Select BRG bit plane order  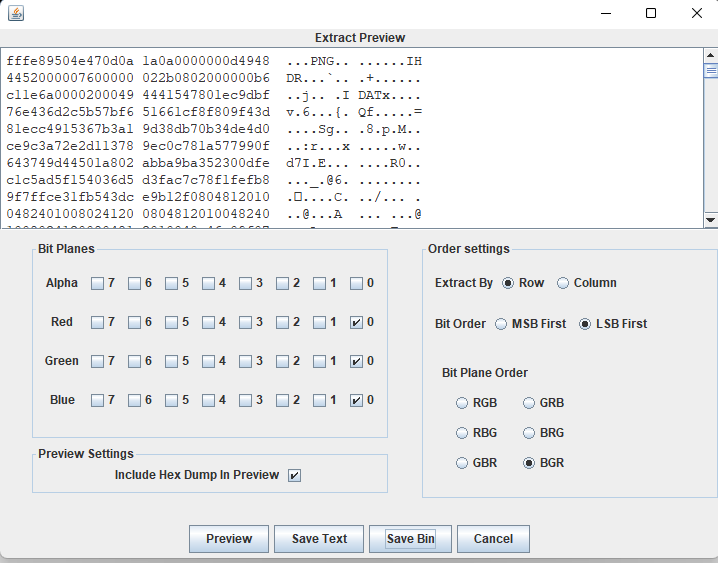[529, 433]
